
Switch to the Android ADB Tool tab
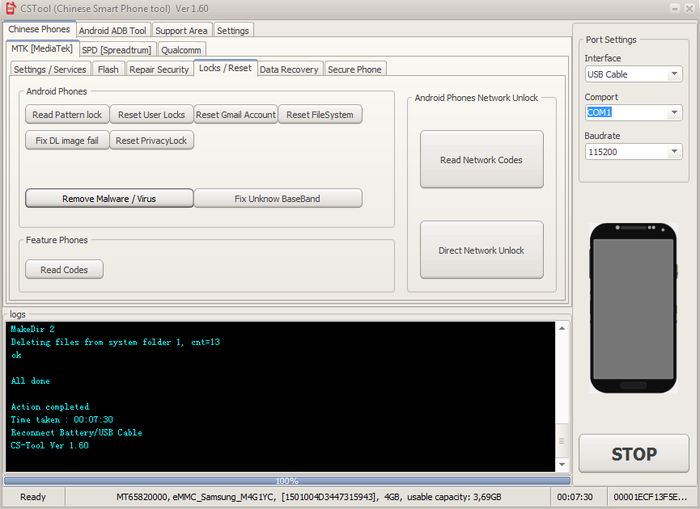click(x=112, y=30)
